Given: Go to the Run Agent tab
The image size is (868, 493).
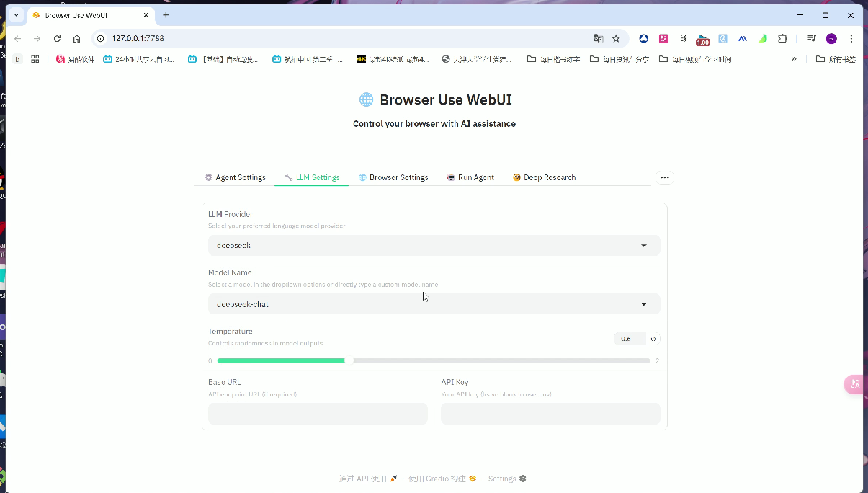Looking at the screenshot, I should (x=470, y=177).
